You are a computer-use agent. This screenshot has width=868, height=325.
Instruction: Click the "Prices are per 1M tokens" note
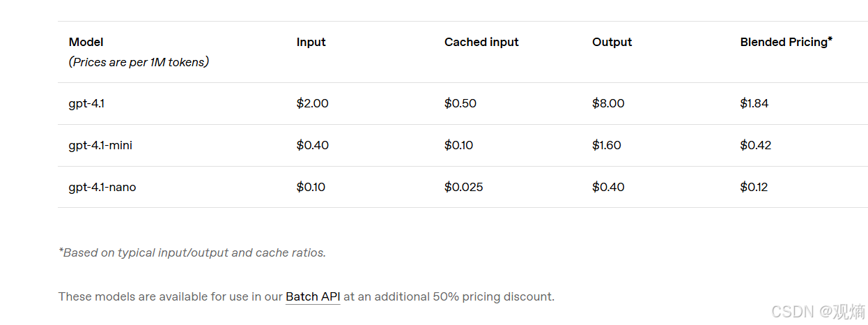139,62
